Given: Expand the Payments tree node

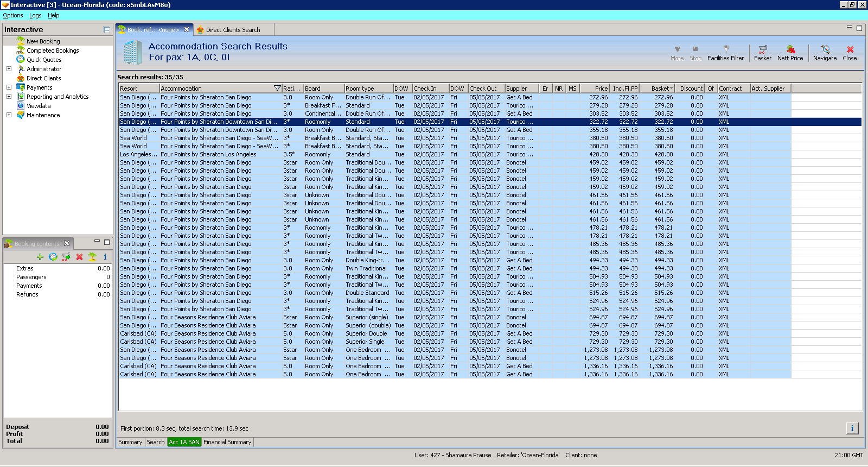Looking at the screenshot, I should pyautogui.click(x=9, y=87).
